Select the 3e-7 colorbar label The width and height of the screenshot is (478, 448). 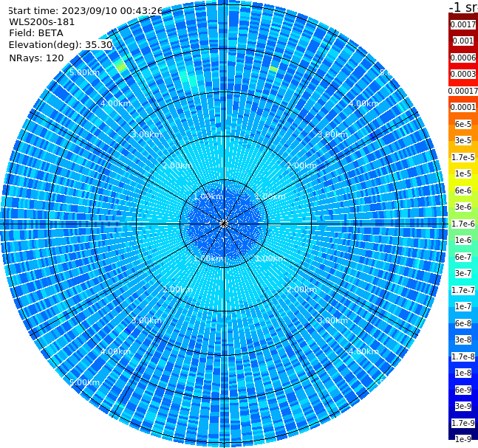tap(463, 273)
